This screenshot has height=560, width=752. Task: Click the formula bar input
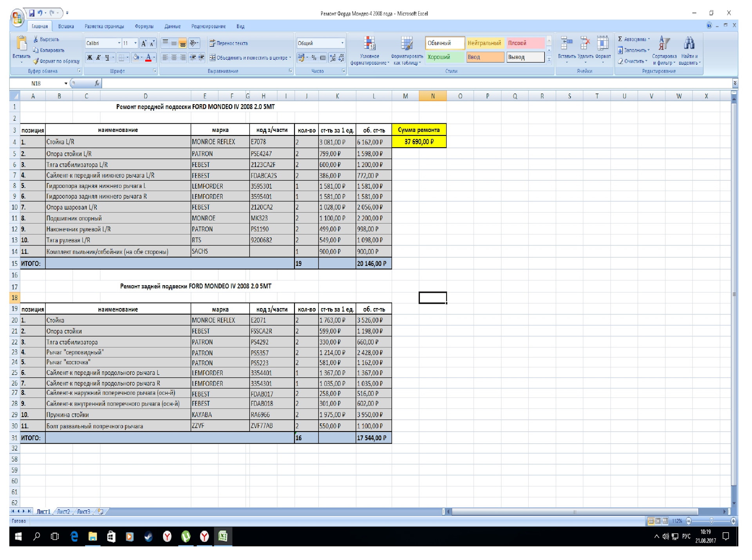416,83
